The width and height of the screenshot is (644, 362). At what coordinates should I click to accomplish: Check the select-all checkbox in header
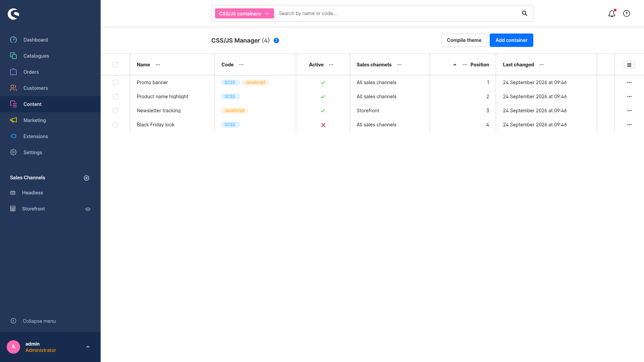tap(115, 65)
